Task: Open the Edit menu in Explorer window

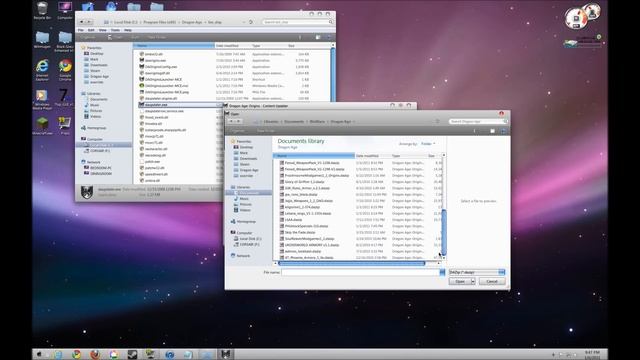Action: click(x=91, y=30)
